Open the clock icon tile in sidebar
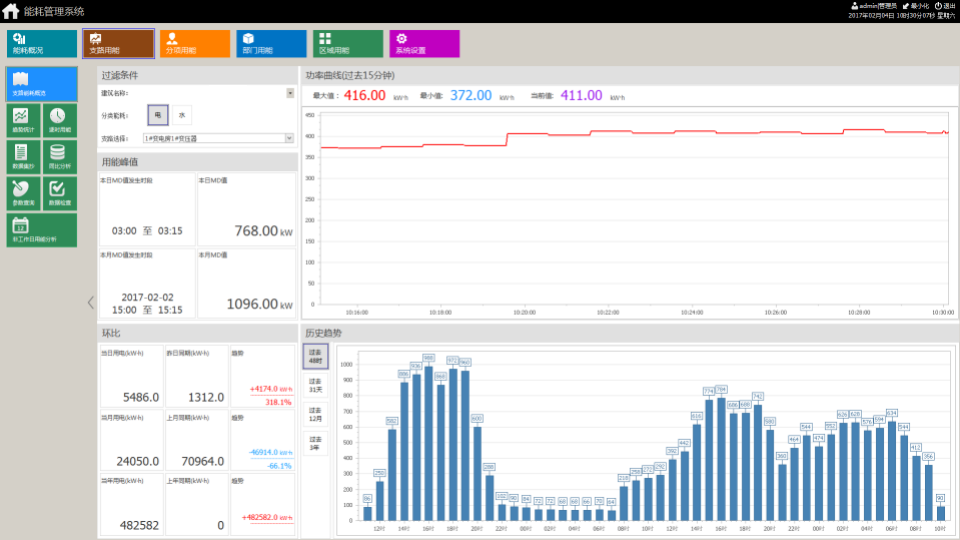This screenshot has width=960, height=540. tap(59, 122)
